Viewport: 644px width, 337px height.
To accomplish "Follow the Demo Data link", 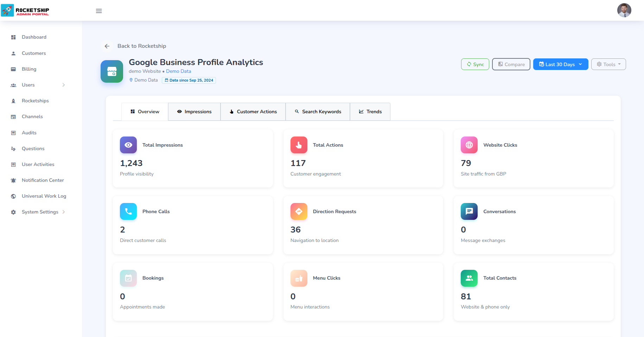I will pyautogui.click(x=179, y=71).
